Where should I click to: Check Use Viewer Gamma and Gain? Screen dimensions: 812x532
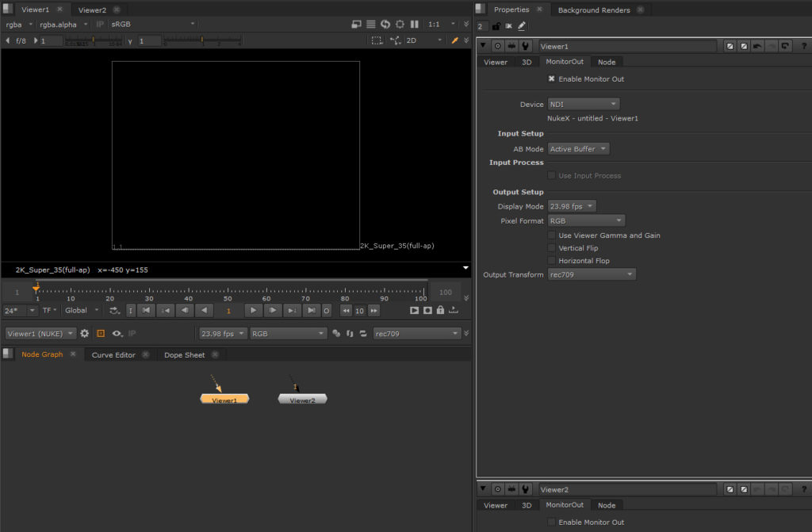click(x=552, y=234)
